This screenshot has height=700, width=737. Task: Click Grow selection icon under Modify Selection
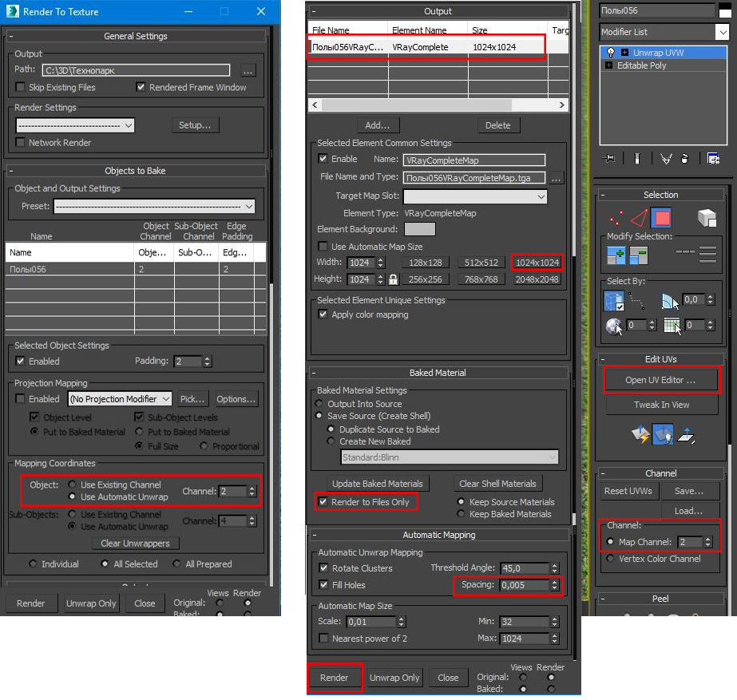[x=616, y=255]
